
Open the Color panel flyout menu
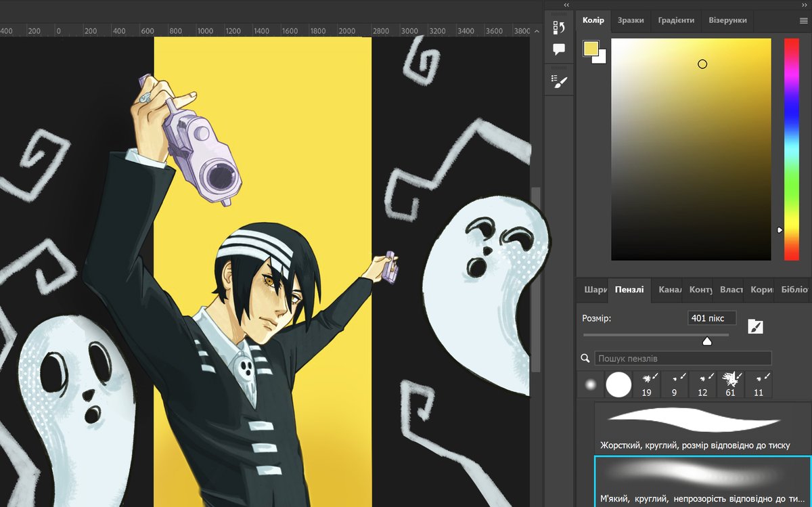coord(803,21)
